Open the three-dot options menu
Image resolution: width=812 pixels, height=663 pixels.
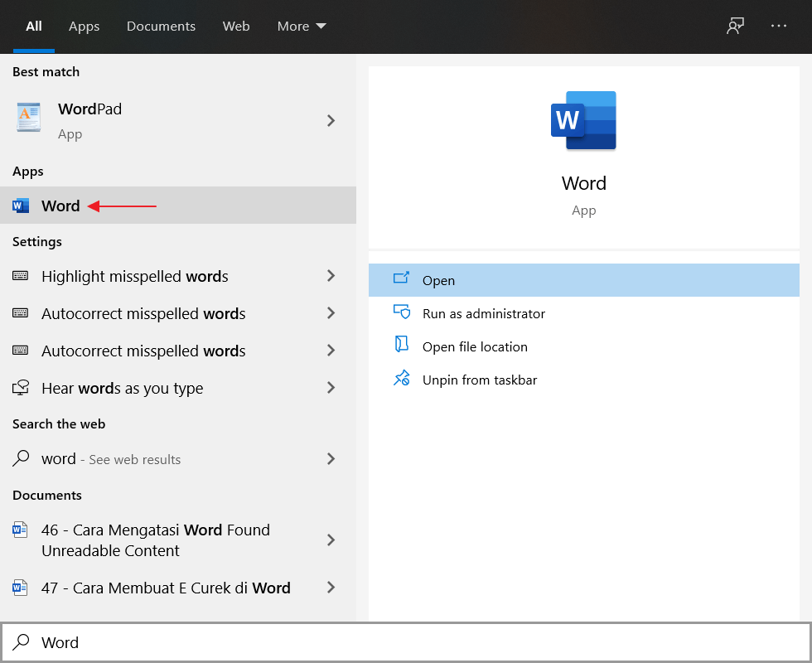(778, 26)
